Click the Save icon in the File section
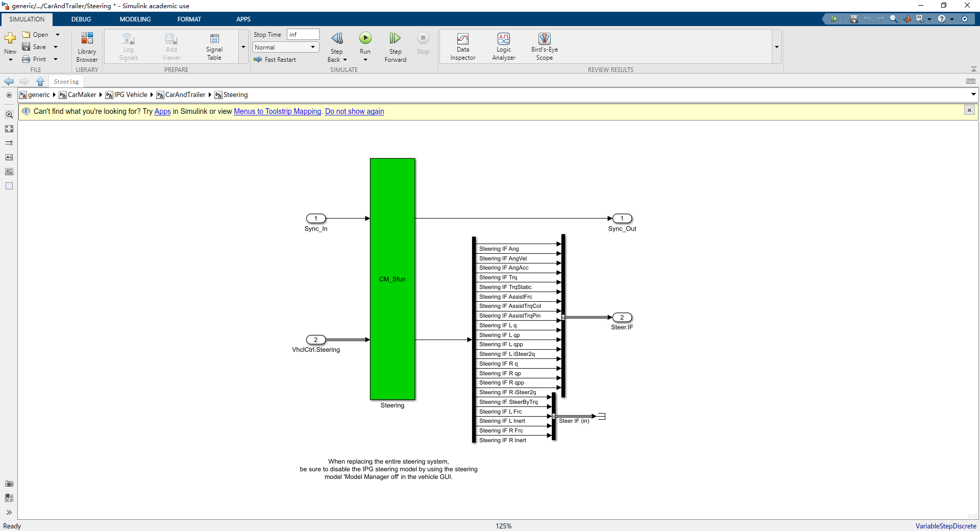 26,47
